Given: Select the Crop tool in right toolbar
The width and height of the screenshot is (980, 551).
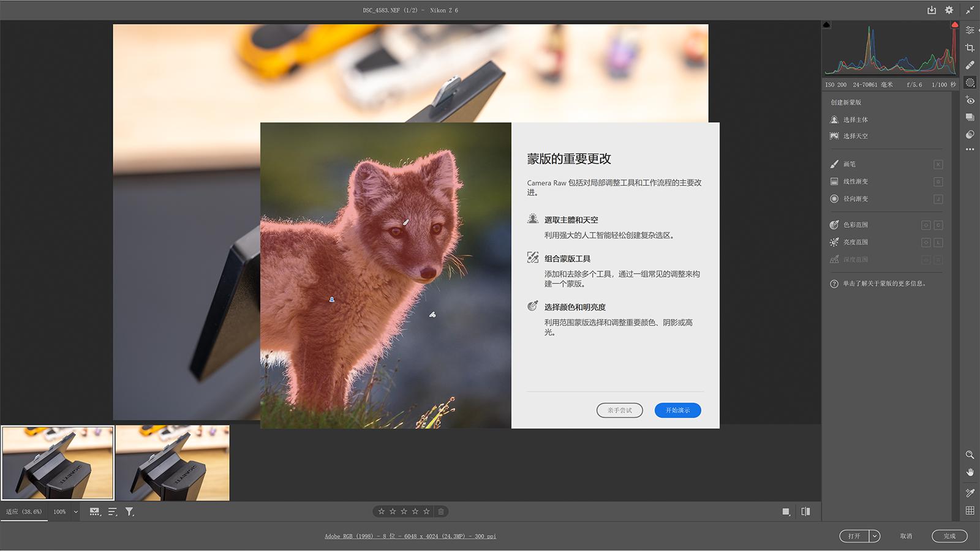Looking at the screenshot, I should coord(970,48).
